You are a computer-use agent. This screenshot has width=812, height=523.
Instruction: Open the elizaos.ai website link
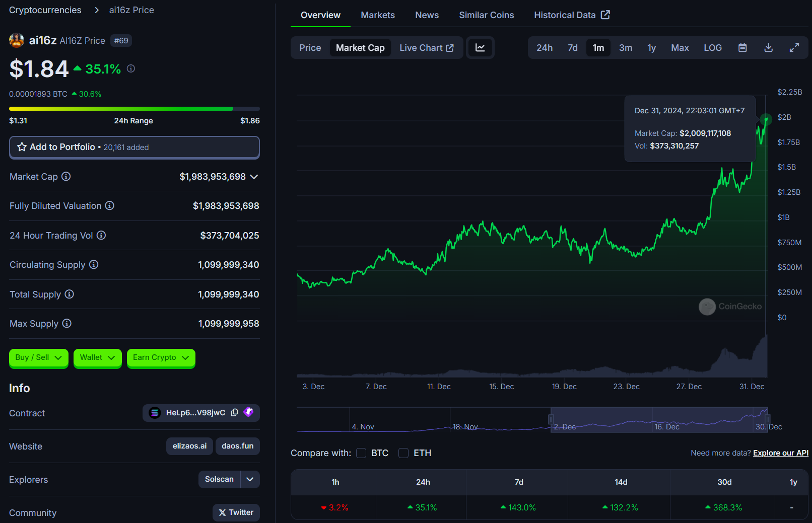point(190,446)
